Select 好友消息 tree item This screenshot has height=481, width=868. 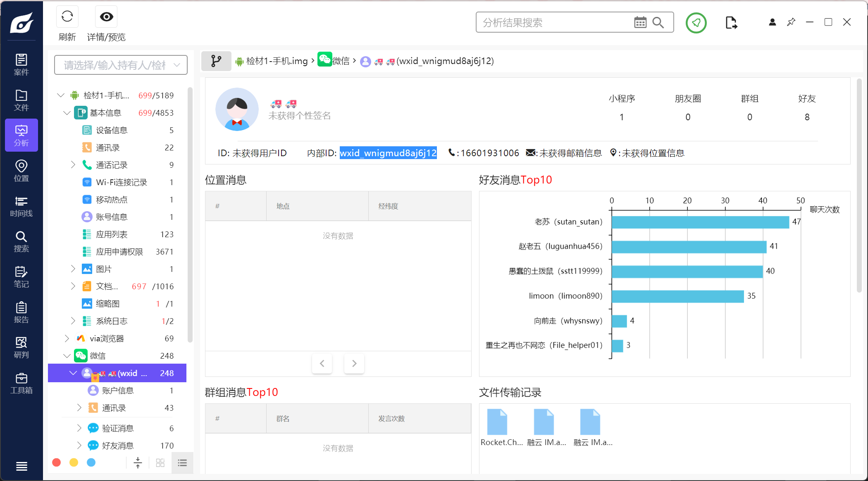[x=118, y=445]
